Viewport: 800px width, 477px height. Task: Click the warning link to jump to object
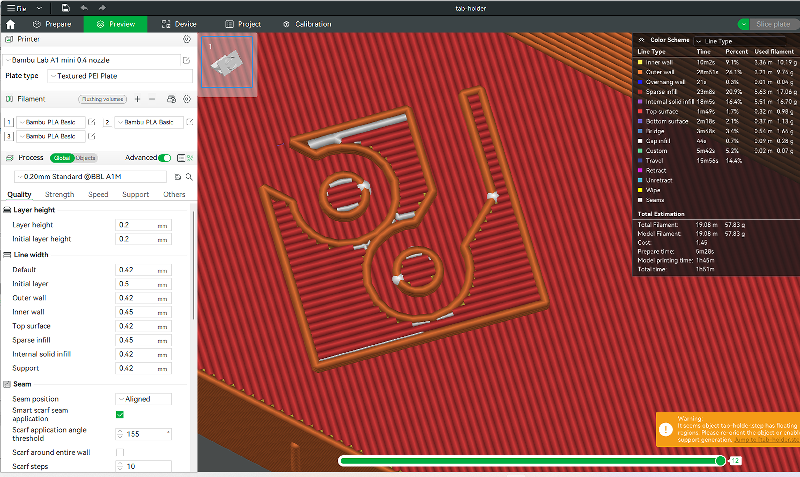(767, 440)
